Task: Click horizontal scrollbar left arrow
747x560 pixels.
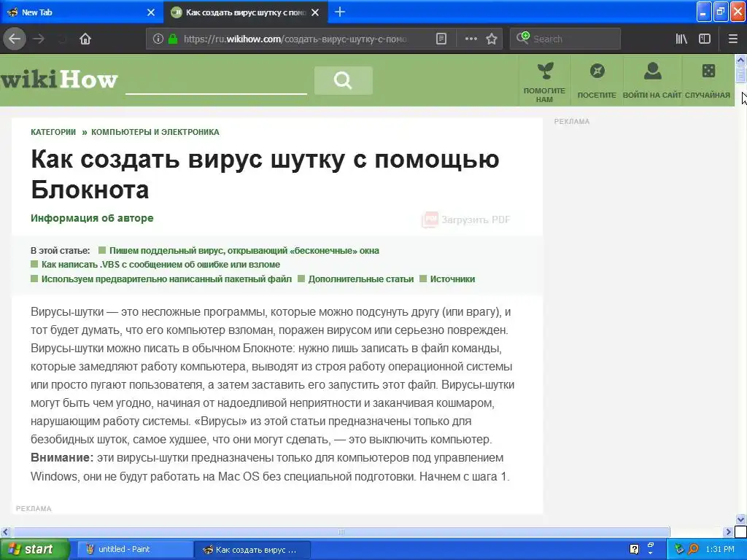Action: point(5,532)
